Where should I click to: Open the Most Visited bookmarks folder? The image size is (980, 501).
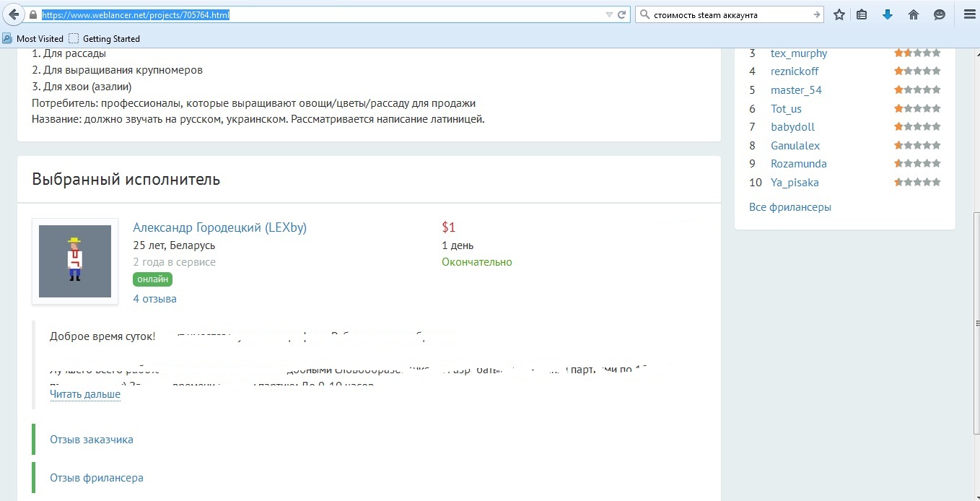pos(33,38)
